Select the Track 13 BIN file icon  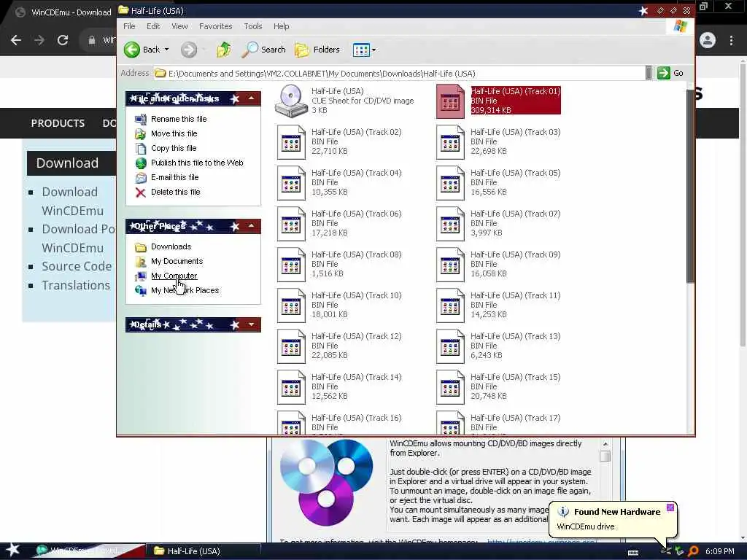point(450,346)
